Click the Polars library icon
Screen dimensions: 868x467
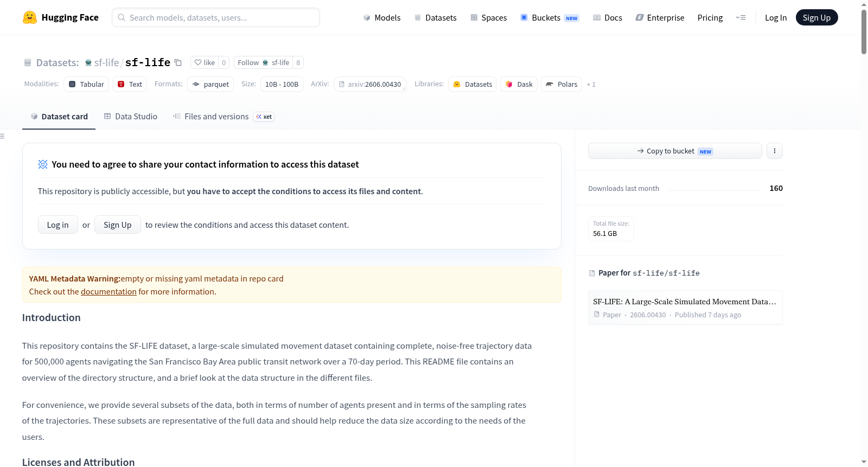550,84
